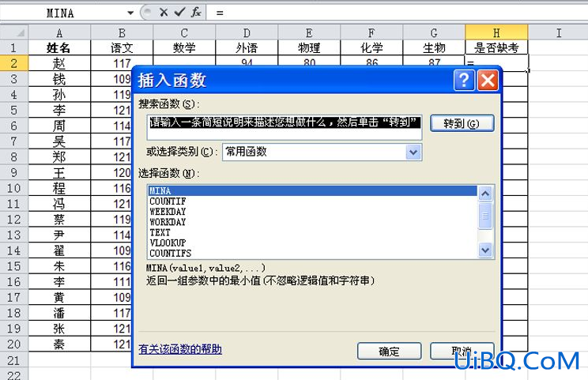Select row 2 header
588x380 pixels.
(14, 63)
